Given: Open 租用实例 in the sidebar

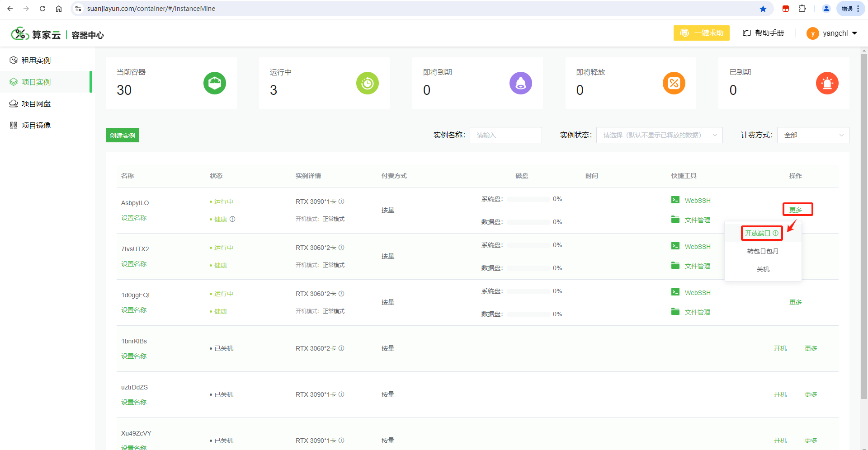Looking at the screenshot, I should coord(45,60).
